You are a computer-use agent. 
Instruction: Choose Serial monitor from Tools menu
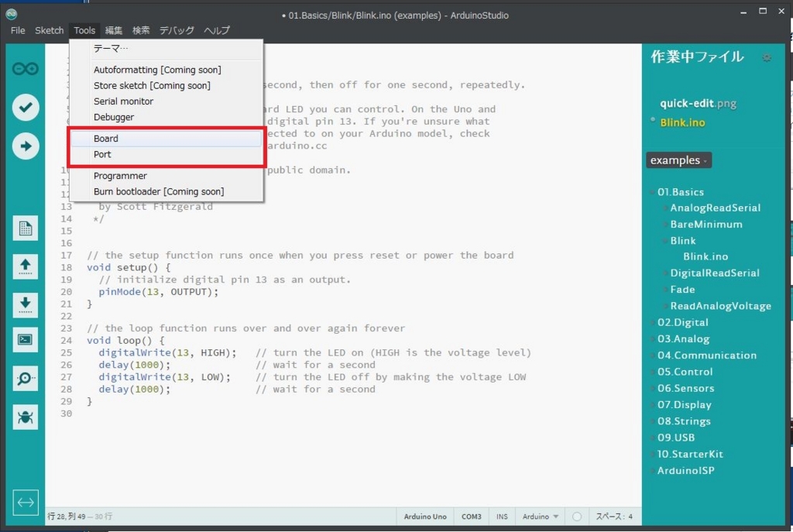pos(166,101)
